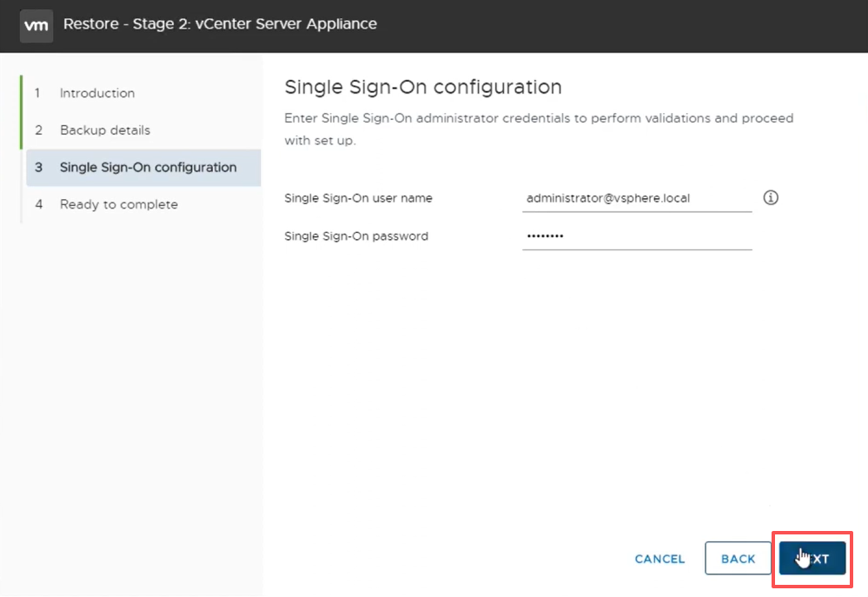Click the info icon beside the user name
This screenshot has width=868, height=597.
(x=771, y=198)
